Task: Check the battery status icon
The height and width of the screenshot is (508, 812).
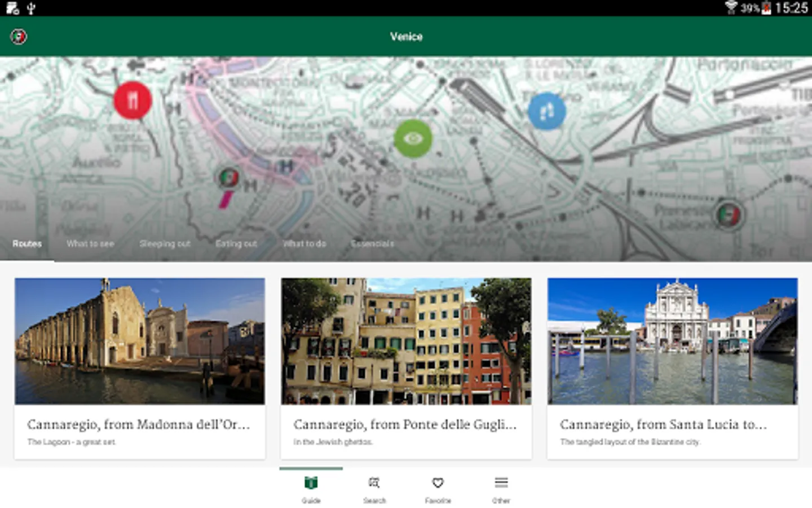Action: (766, 8)
